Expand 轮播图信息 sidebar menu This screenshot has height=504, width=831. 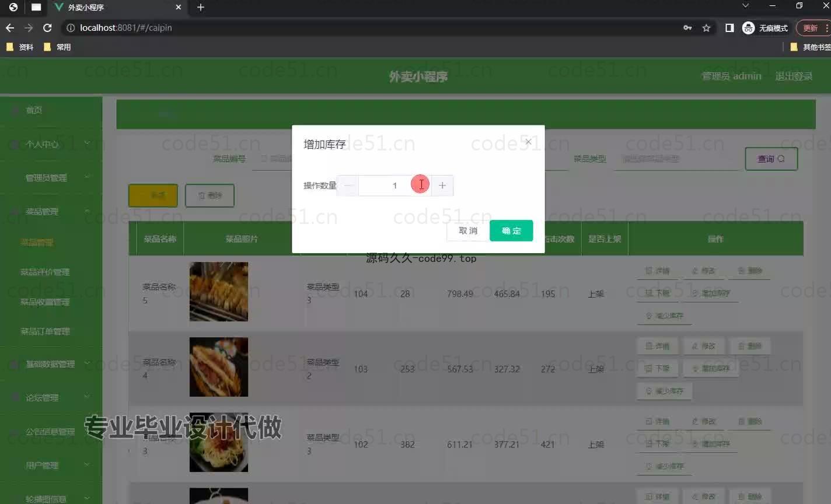(51, 499)
